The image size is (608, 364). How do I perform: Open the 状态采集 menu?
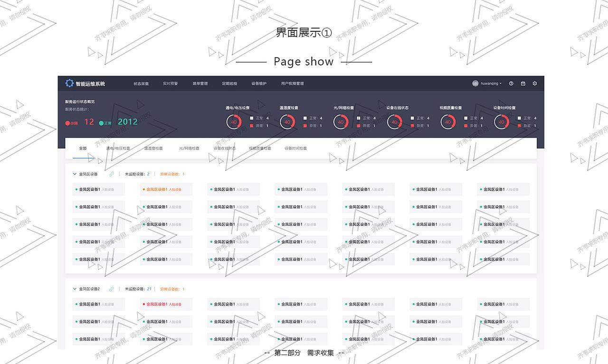point(141,84)
